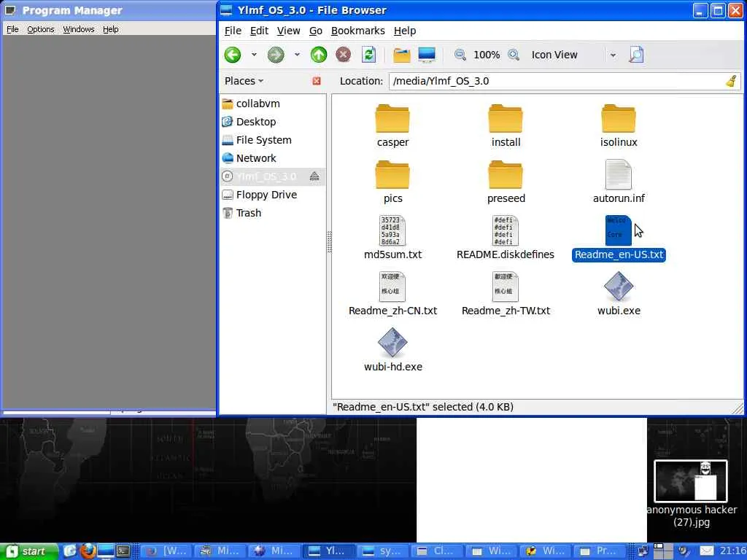Open the Bookmarks menu

(x=357, y=31)
